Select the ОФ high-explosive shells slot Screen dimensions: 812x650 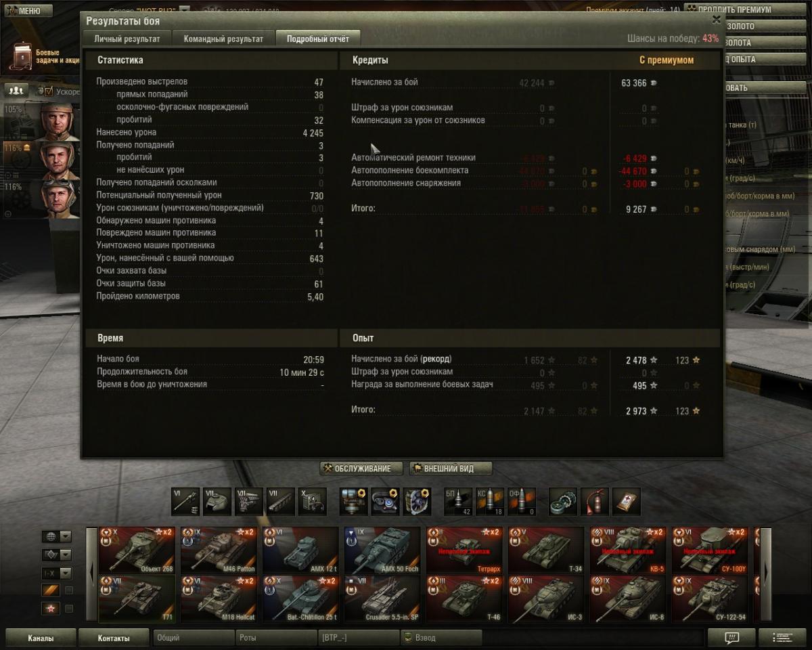click(522, 502)
